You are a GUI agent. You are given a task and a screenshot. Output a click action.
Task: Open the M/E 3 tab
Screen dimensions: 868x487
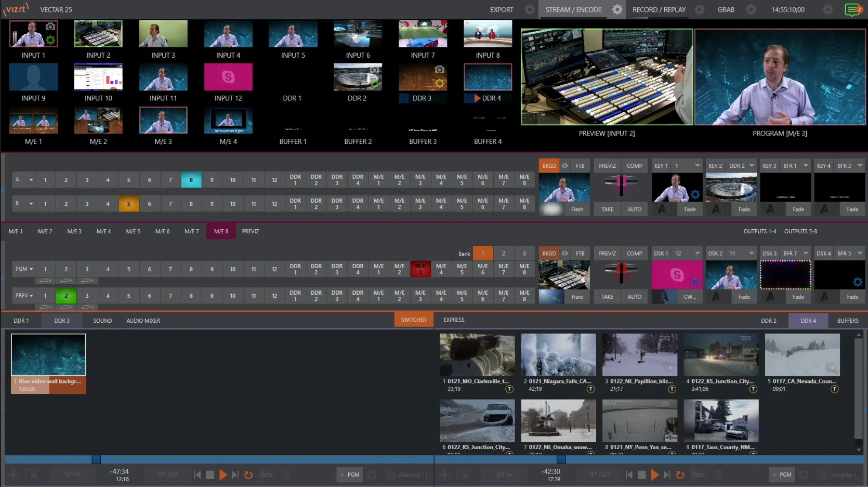74,231
